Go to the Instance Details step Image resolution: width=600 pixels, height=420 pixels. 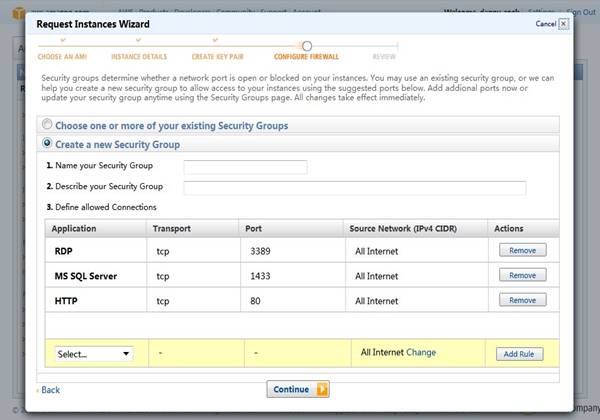(139, 57)
